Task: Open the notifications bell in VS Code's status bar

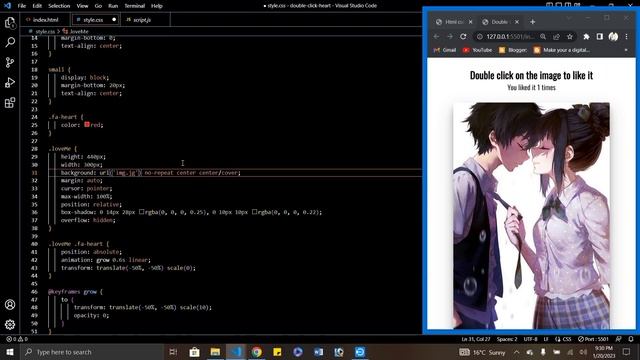Action: coord(631,339)
